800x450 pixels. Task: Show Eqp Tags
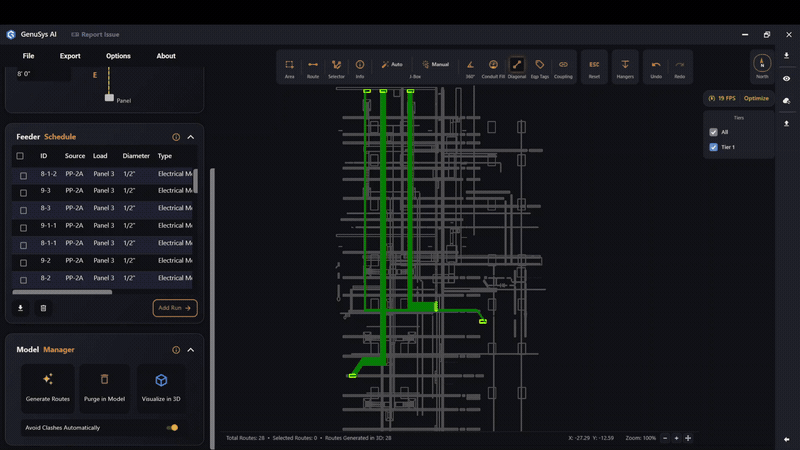click(540, 68)
